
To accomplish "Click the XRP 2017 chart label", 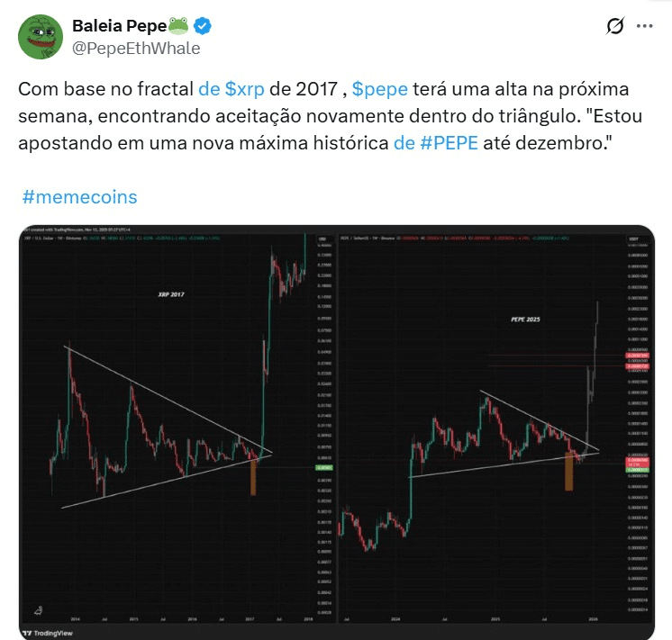I will pyautogui.click(x=171, y=294).
